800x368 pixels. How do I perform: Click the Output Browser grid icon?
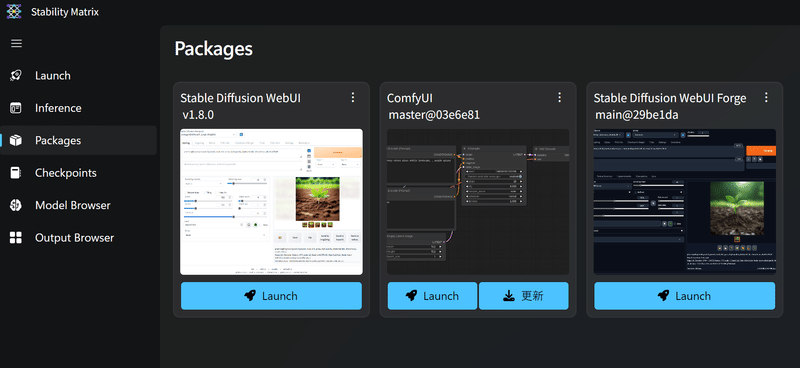16,238
